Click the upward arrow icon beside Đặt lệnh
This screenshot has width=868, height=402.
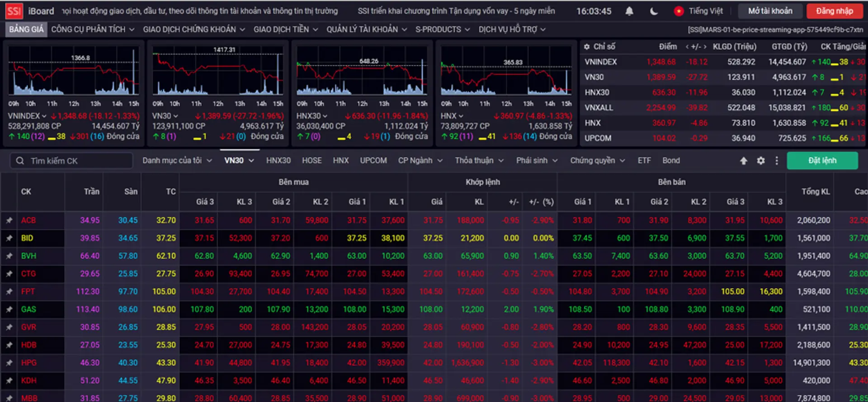[744, 161]
